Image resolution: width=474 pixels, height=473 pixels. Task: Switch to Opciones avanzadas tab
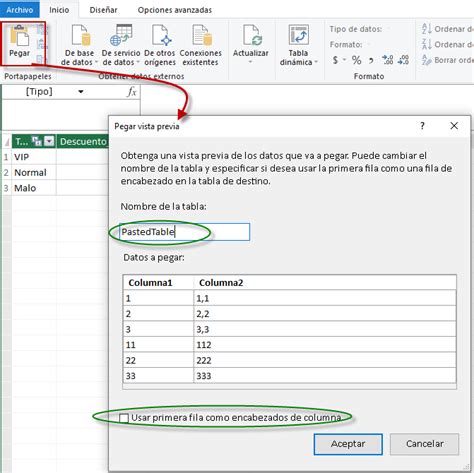click(x=175, y=10)
